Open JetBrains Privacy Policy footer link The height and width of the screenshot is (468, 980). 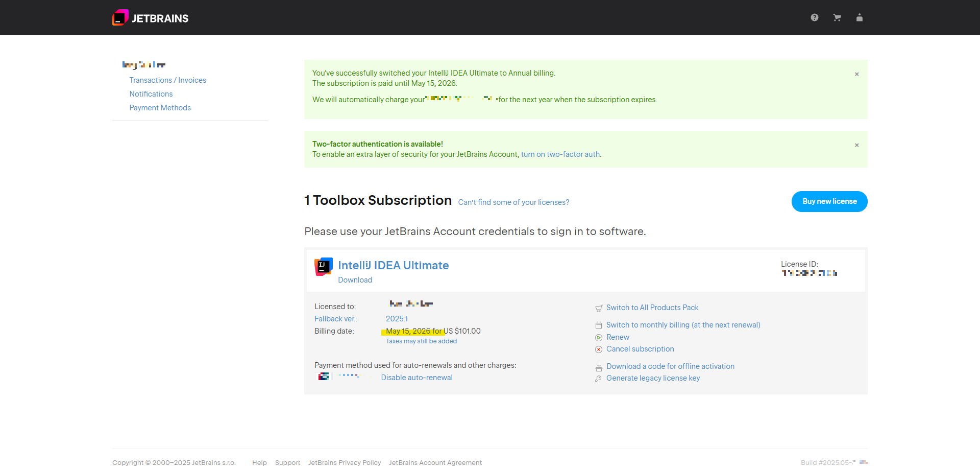345,462
